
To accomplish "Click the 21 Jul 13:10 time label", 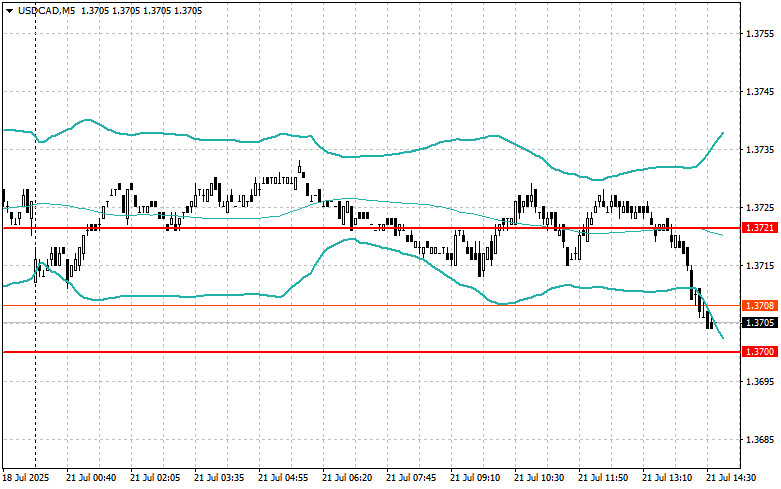I will coord(667,478).
